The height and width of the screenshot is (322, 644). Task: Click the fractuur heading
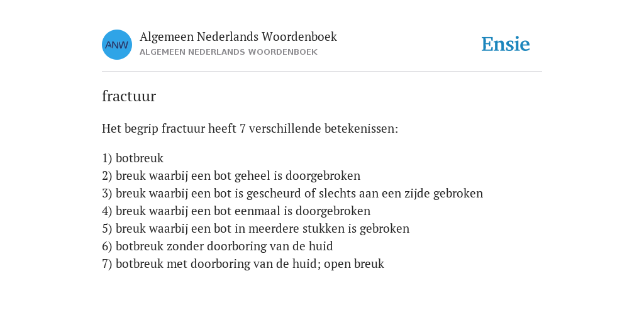pos(129,96)
